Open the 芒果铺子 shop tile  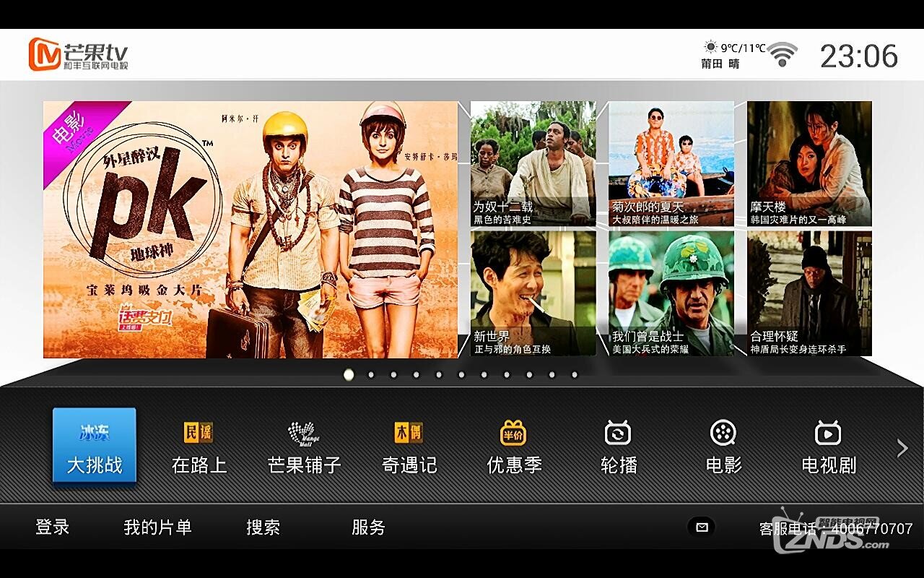pos(304,449)
